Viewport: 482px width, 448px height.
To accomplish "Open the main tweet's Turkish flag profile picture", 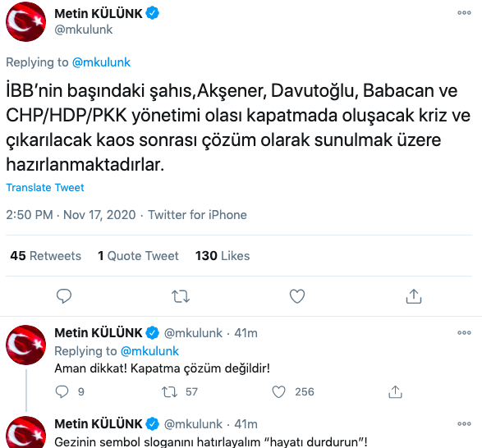I will (x=25, y=22).
